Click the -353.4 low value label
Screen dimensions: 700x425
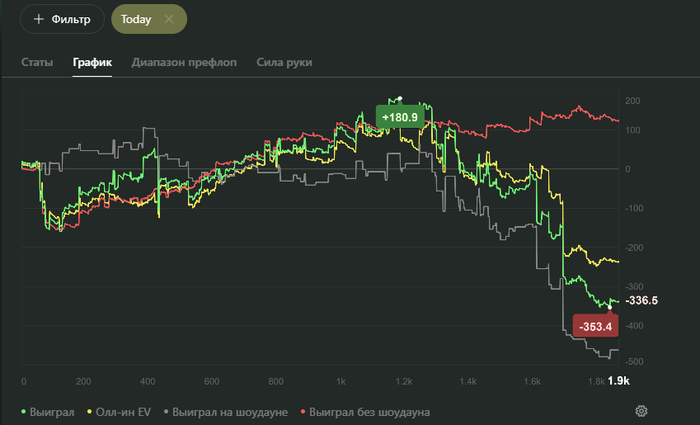(x=596, y=326)
